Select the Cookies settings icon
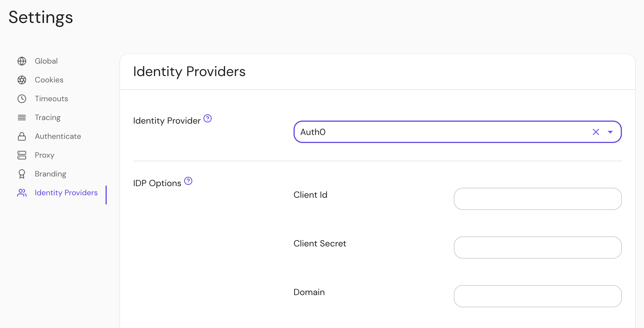This screenshot has height=328, width=644. [x=22, y=80]
